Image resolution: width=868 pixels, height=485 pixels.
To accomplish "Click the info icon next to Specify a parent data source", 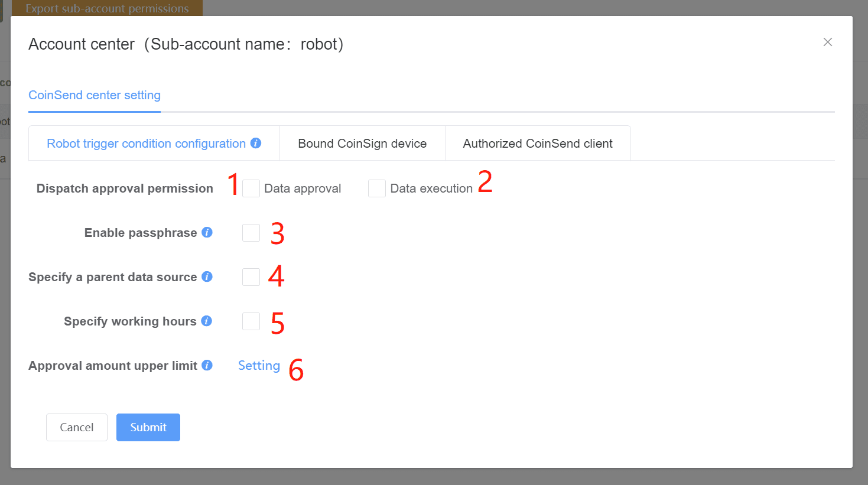I will pyautogui.click(x=207, y=276).
